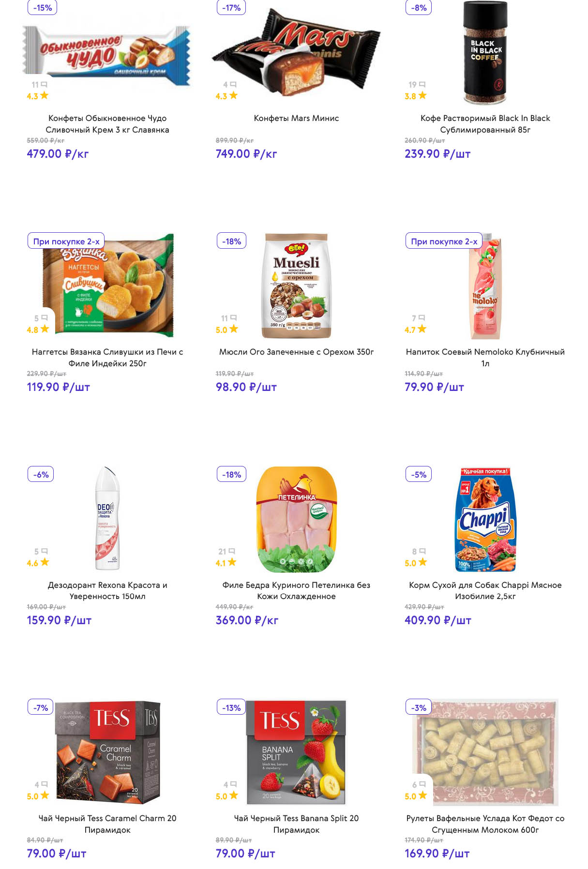Click the comments icon on Black In Black coffee
588x869 pixels.
click(x=422, y=85)
